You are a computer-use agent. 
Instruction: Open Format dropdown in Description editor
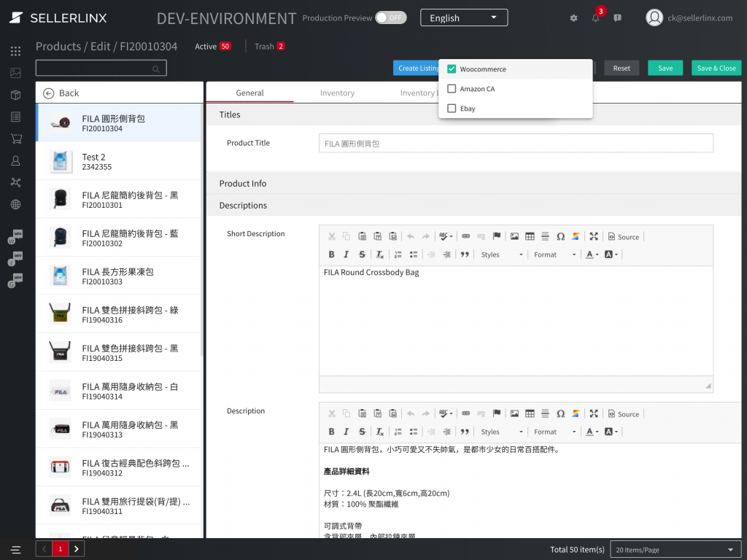pyautogui.click(x=554, y=432)
